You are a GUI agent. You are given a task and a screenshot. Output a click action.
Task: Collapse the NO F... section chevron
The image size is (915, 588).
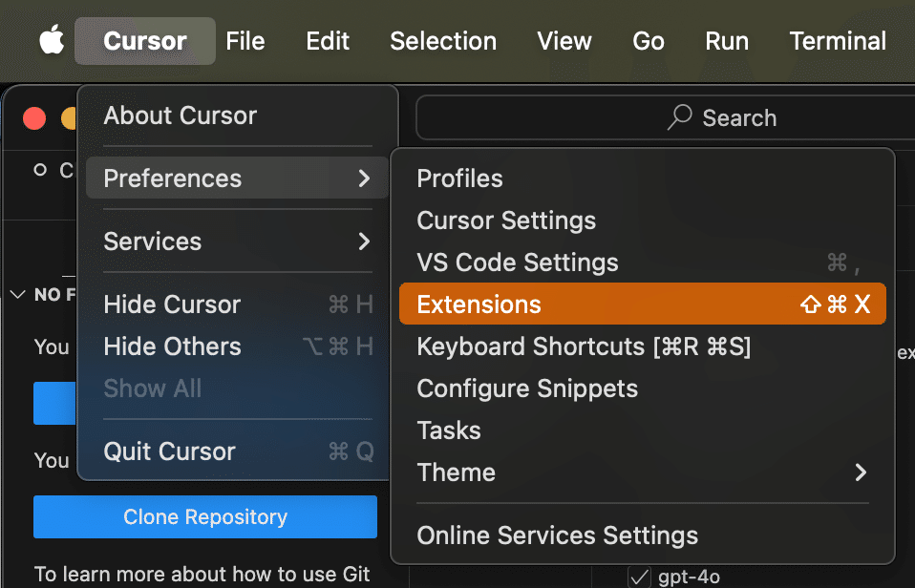18,294
